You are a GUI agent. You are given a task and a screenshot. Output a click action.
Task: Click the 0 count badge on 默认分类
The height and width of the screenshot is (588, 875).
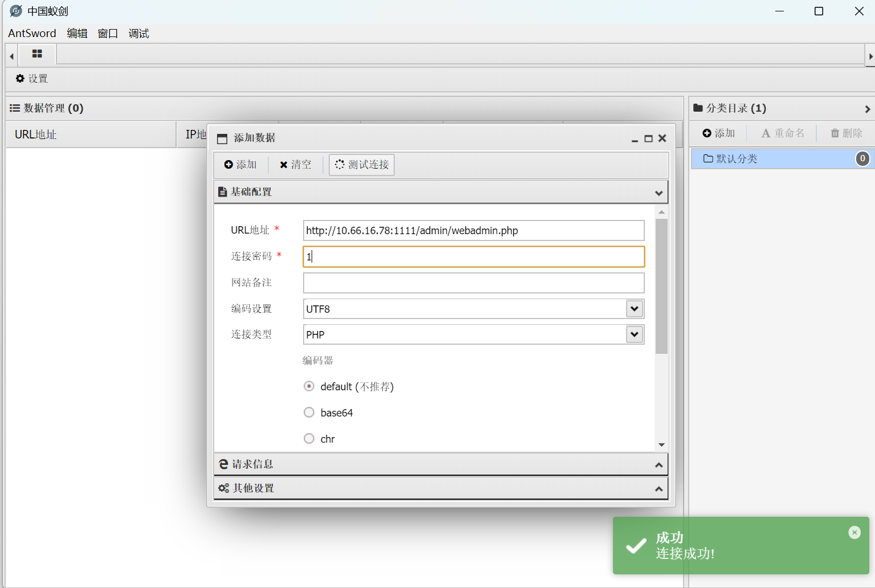(x=862, y=158)
